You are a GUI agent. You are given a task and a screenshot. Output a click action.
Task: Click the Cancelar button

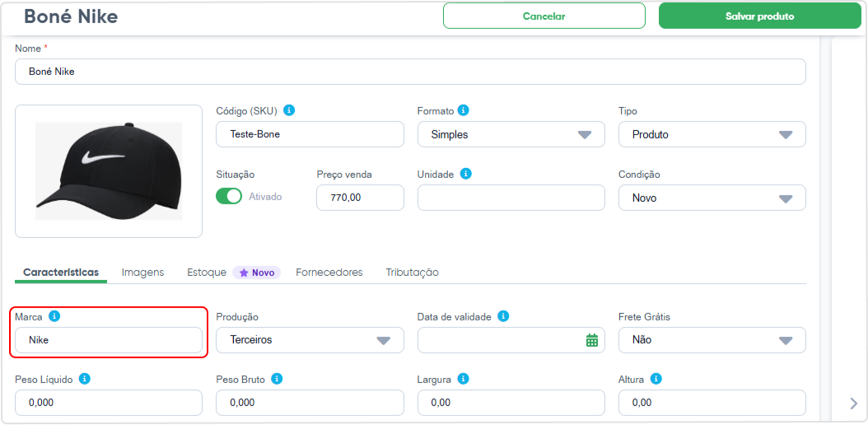(x=544, y=16)
